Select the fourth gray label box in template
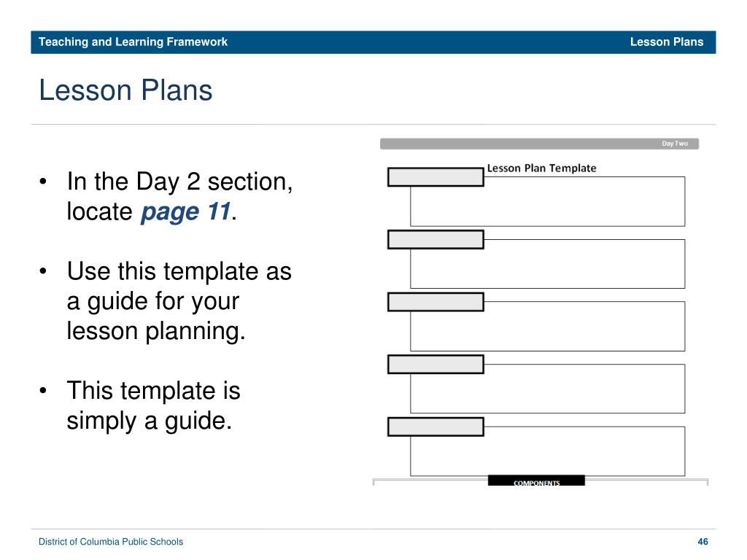This screenshot has width=747, height=560. click(436, 365)
